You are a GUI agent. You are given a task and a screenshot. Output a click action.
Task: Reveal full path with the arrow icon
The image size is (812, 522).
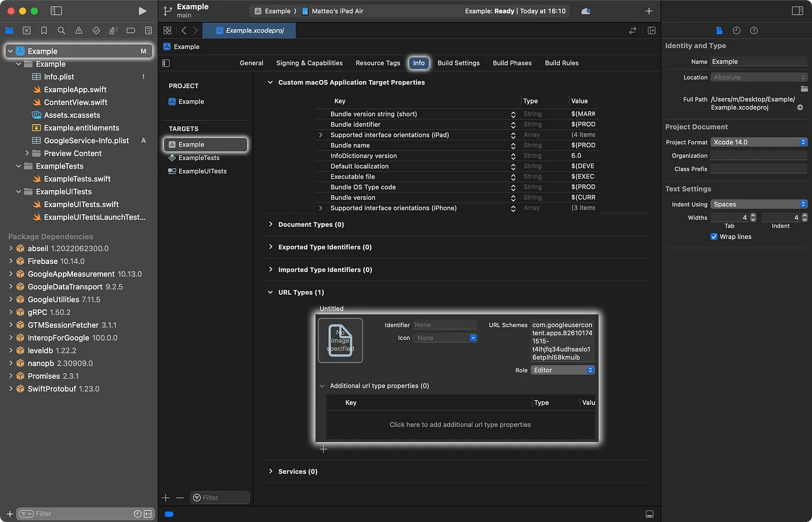pos(800,107)
